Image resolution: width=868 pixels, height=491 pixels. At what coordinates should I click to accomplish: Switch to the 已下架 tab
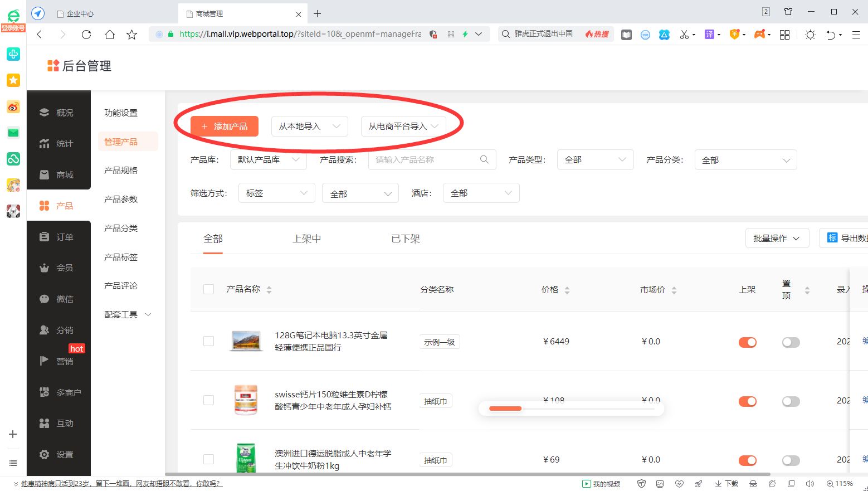405,239
